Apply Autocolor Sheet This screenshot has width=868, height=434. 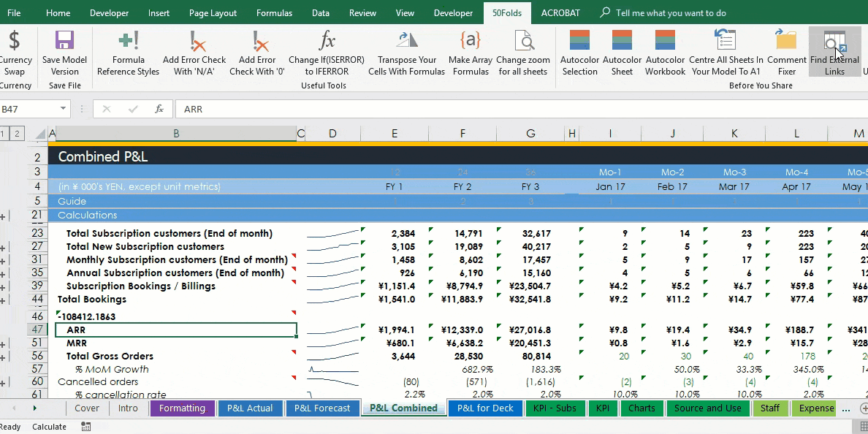click(622, 53)
